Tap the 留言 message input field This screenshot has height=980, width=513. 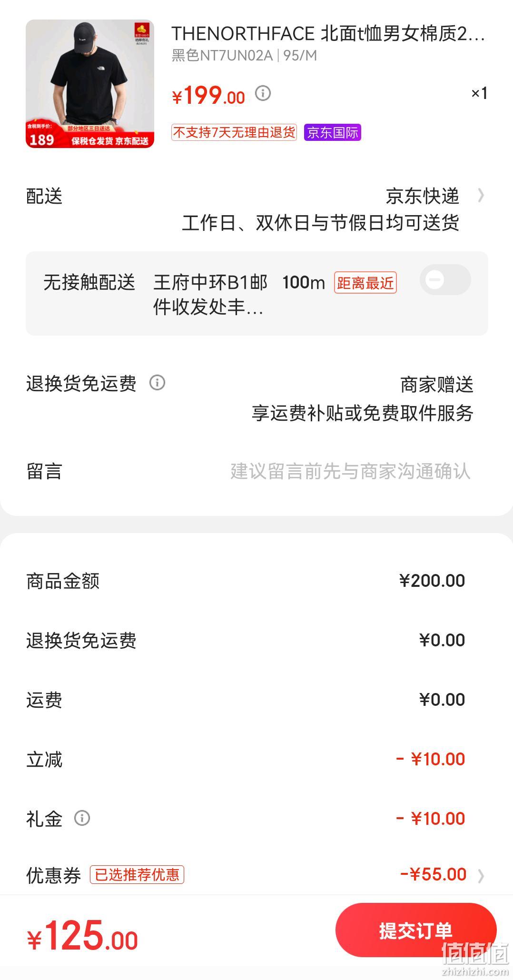click(x=351, y=471)
